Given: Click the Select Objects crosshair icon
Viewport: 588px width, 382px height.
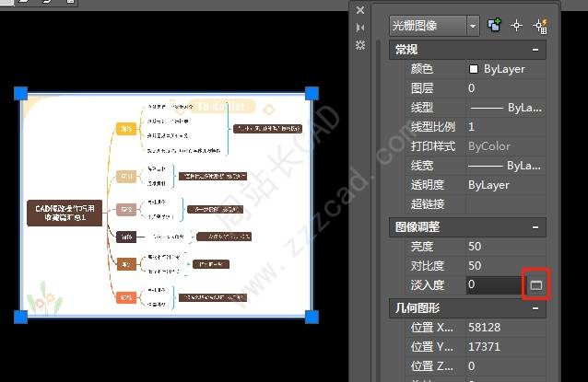Looking at the screenshot, I should click(x=516, y=26).
